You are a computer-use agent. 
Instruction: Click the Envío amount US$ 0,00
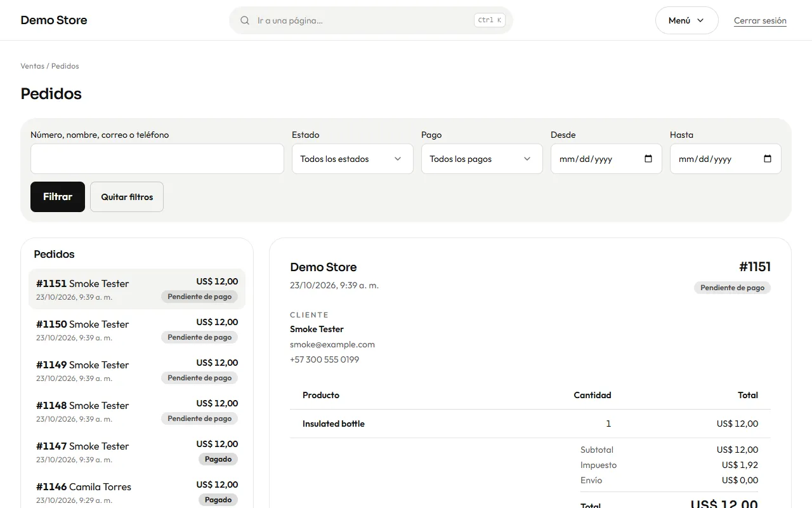(740, 480)
